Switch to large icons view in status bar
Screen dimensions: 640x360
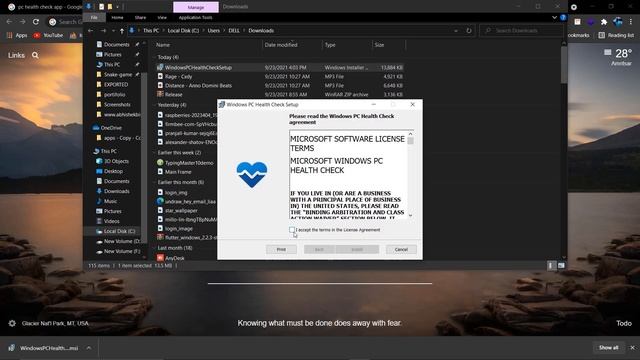coord(561,266)
